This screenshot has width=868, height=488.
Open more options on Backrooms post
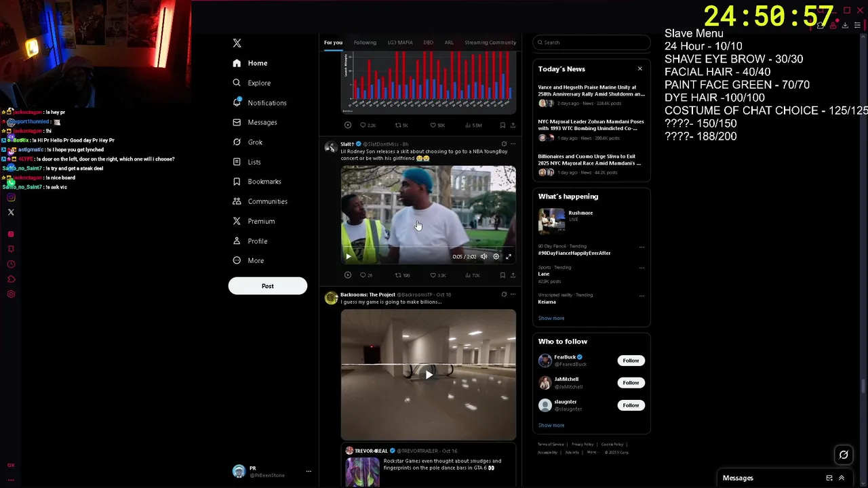point(513,294)
